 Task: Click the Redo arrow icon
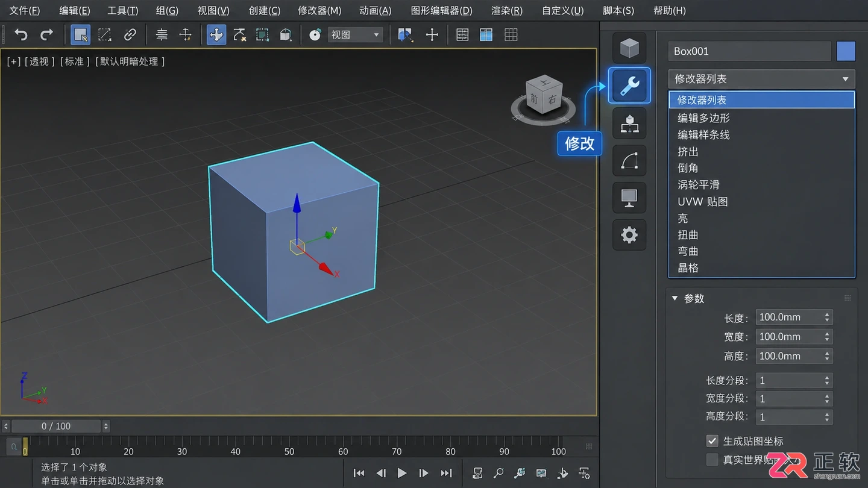coord(46,35)
